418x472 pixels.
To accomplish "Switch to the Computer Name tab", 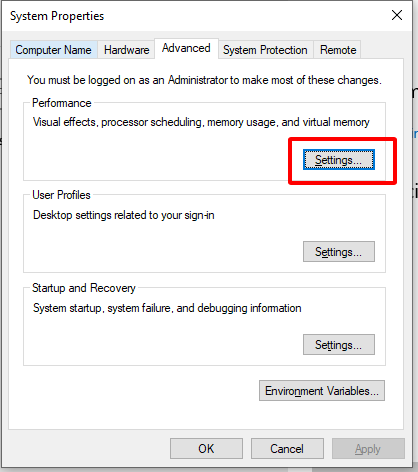I will click(x=53, y=50).
